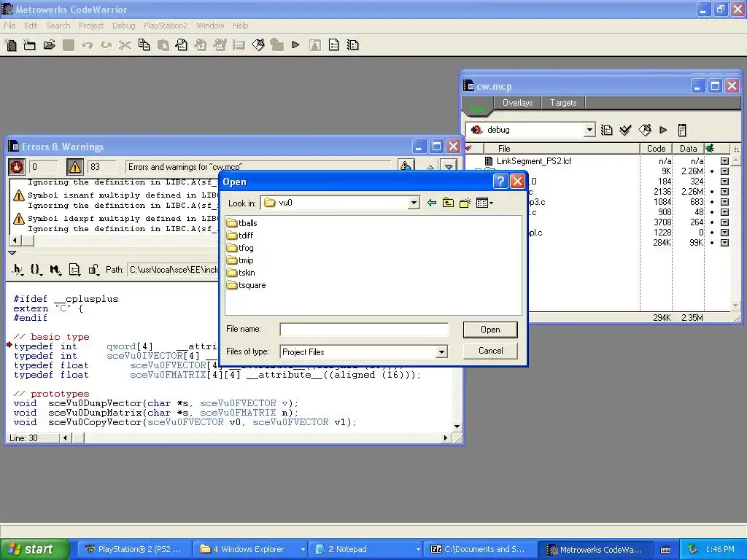Open the header files 'h' popup
Viewport: 747px width, 560px height.
18,270
